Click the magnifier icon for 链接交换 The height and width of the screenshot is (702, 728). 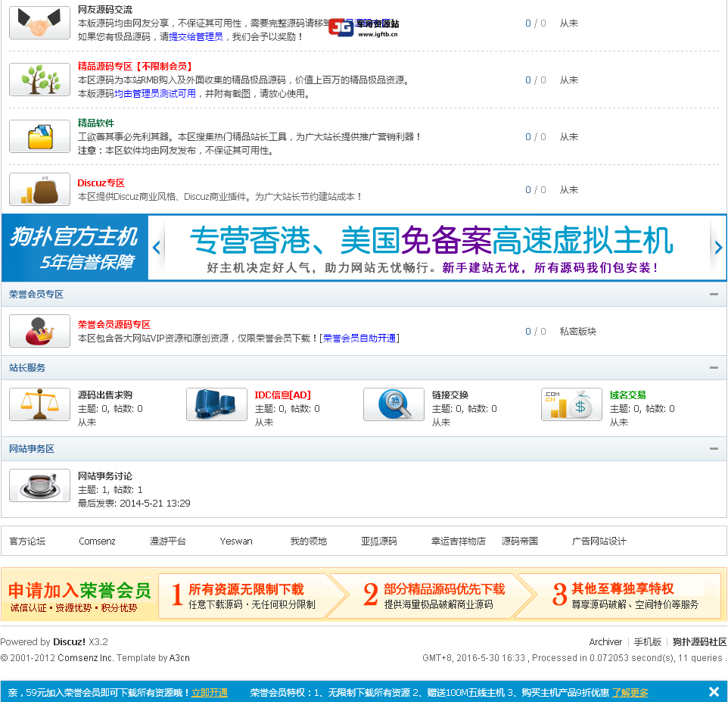(x=394, y=404)
